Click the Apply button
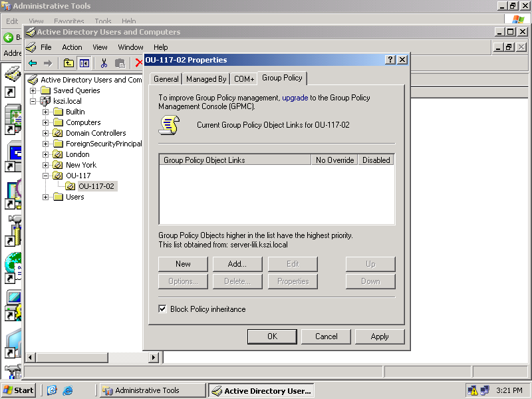The height and width of the screenshot is (399, 532). click(380, 336)
